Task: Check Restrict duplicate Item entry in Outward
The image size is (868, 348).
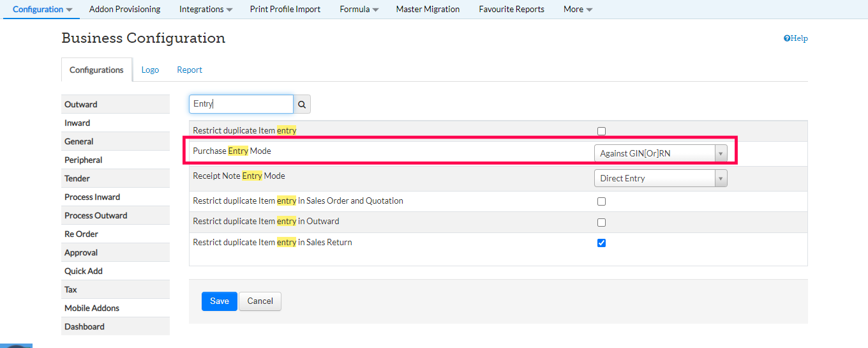Action: click(x=601, y=222)
